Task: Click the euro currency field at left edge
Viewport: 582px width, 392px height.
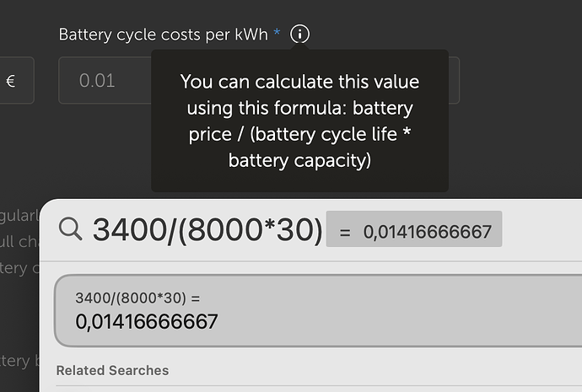Action: pyautogui.click(x=17, y=81)
